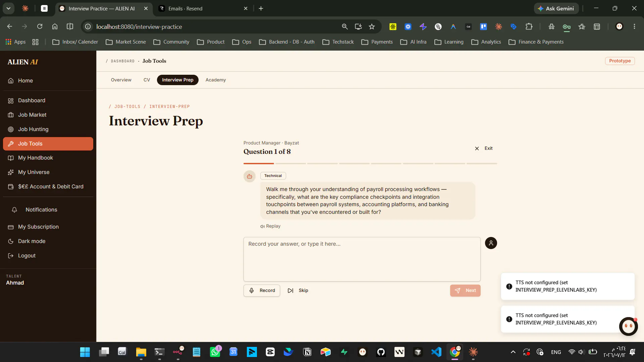Select the Interview Prep tab

click(x=178, y=80)
